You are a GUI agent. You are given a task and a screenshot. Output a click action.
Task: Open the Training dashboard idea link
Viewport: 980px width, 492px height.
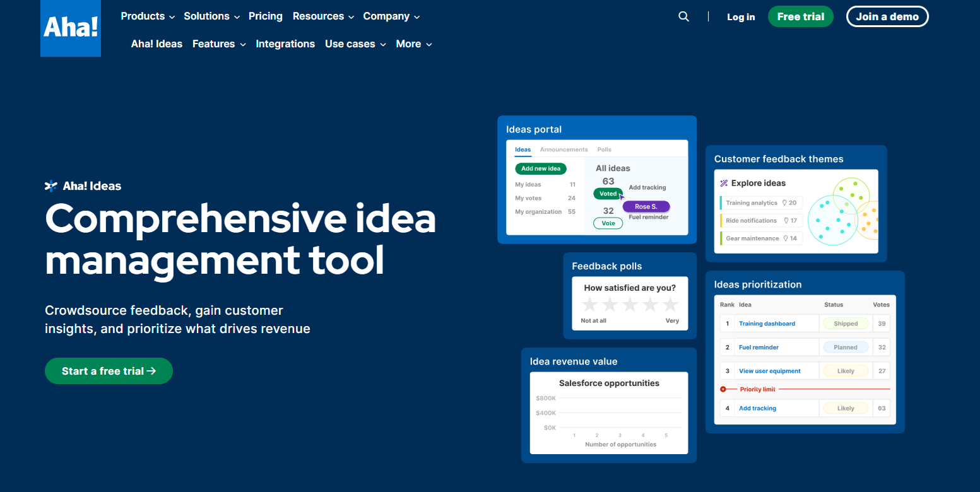pos(767,324)
